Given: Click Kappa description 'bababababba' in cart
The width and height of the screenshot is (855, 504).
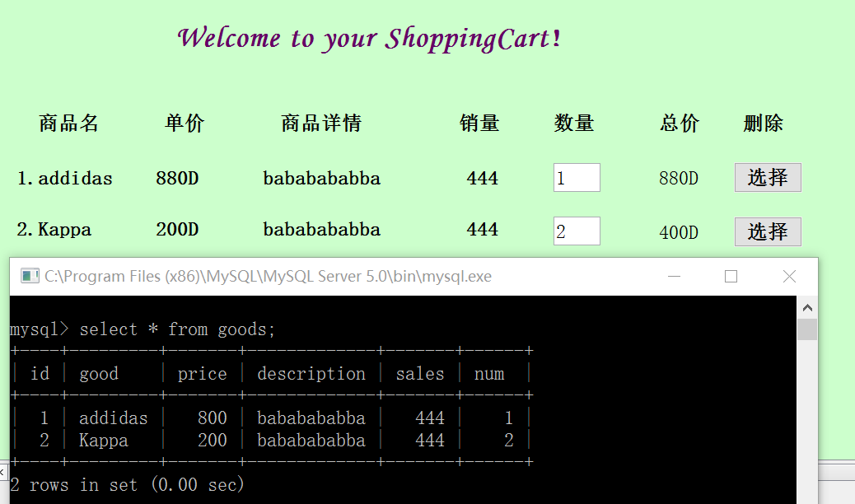Looking at the screenshot, I should (322, 229).
